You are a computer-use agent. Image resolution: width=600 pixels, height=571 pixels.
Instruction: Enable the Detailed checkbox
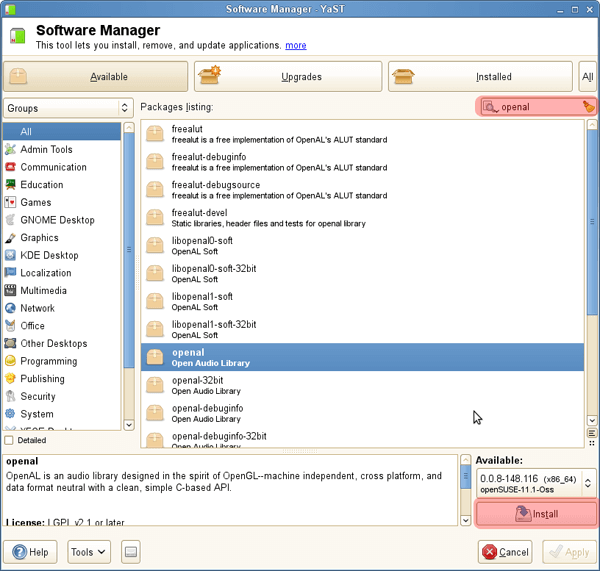coord(9,440)
